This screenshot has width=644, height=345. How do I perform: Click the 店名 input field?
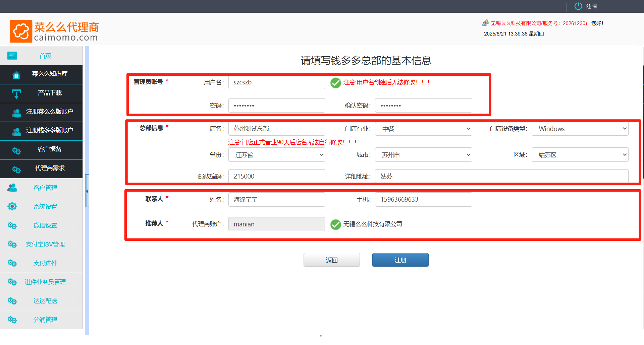277,129
